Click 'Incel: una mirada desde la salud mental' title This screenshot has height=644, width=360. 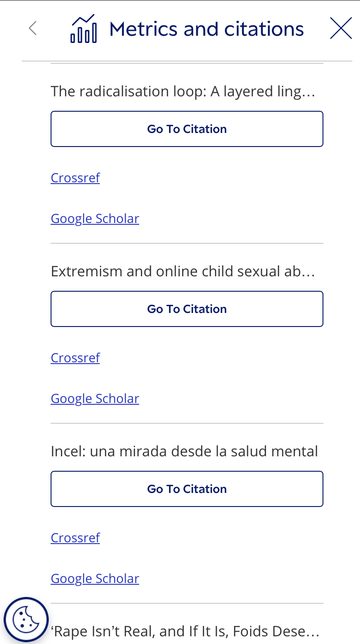tap(184, 451)
